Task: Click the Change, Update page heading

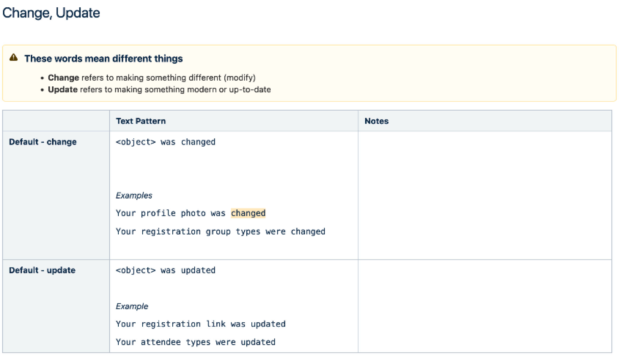Action: tap(51, 13)
